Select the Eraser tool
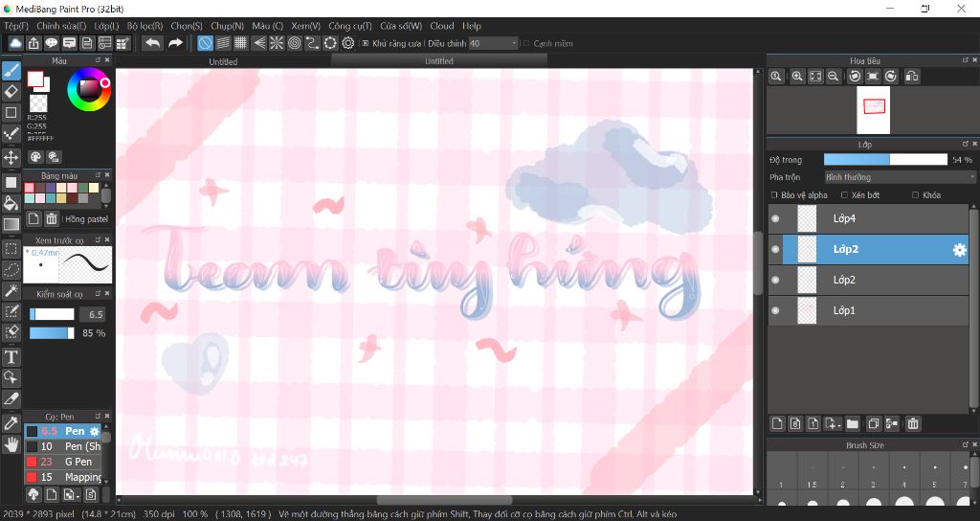The width and height of the screenshot is (980, 521). click(x=11, y=91)
